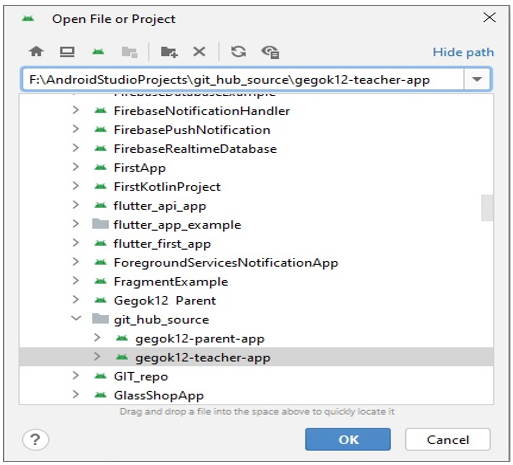This screenshot has height=465, width=513.
Task: Select the flutter_api_app row
Action: [256, 206]
